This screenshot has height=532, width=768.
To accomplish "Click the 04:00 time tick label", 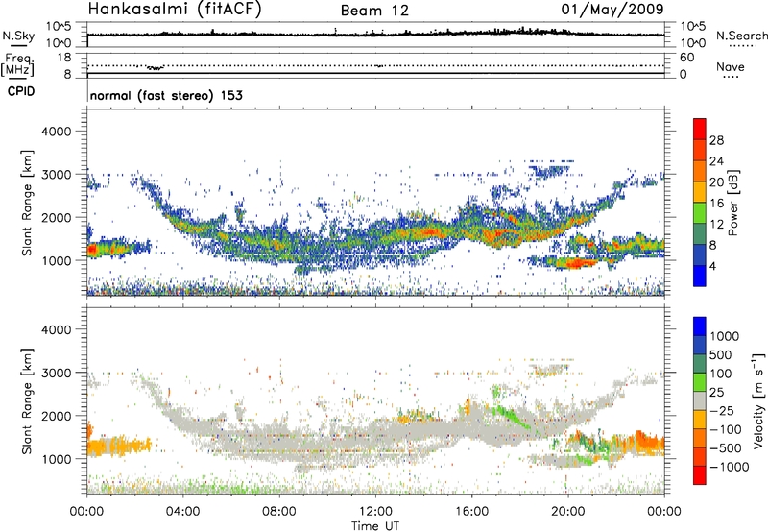I will (182, 512).
